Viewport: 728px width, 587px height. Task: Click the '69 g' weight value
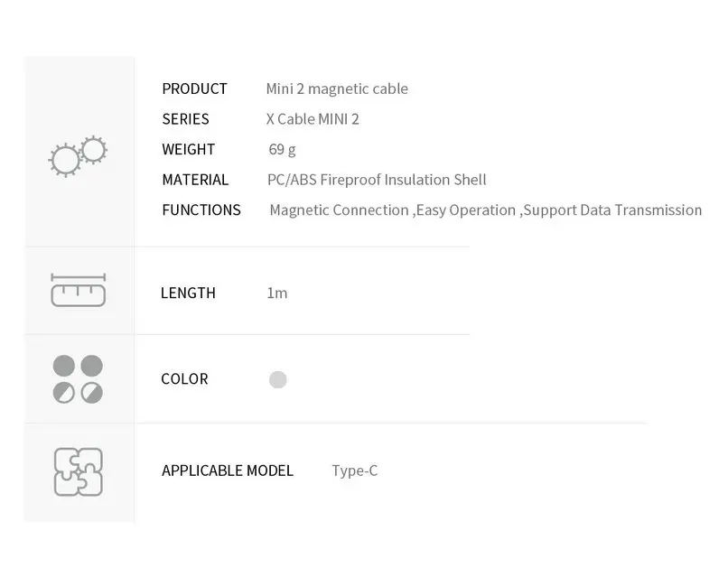click(282, 149)
